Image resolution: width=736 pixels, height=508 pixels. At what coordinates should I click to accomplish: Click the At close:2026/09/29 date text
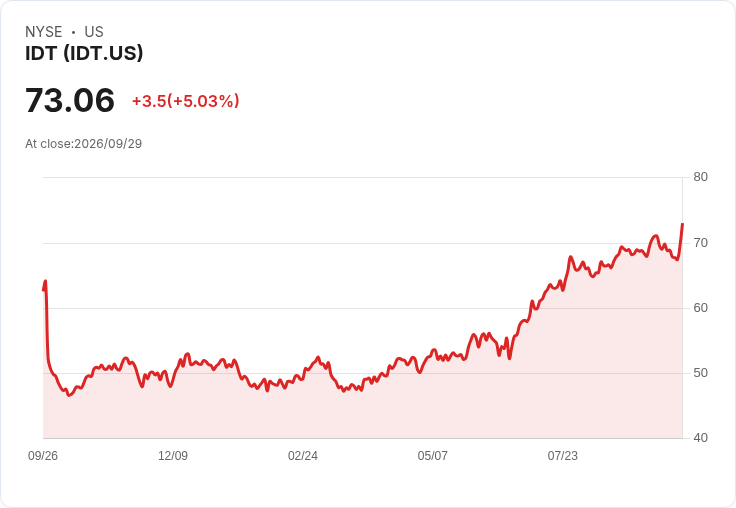84,144
